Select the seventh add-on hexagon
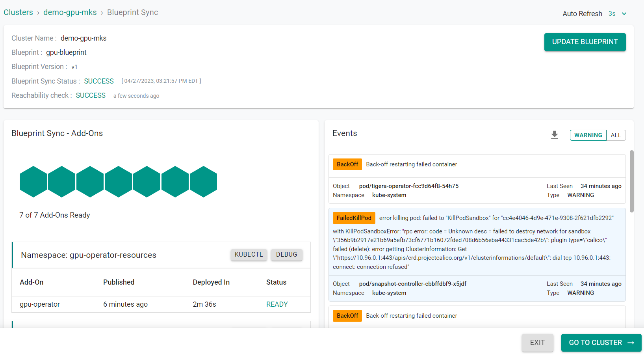The width and height of the screenshot is (644, 354). (204, 182)
